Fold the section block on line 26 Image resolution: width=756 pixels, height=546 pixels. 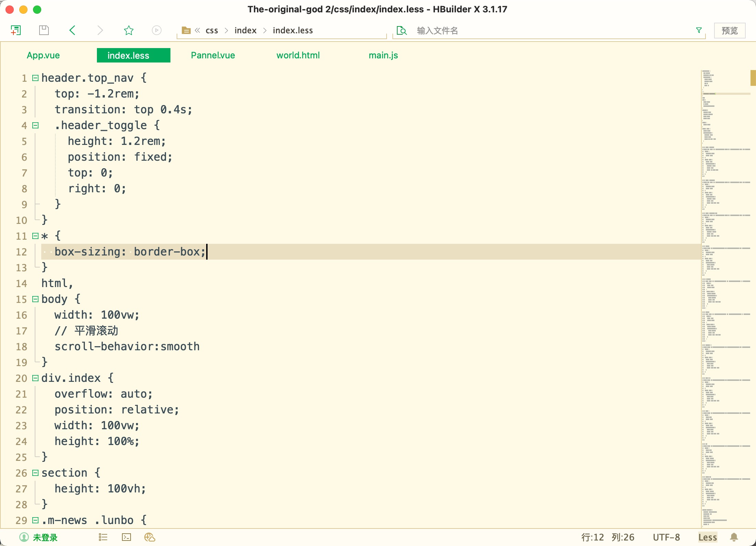(x=35, y=473)
